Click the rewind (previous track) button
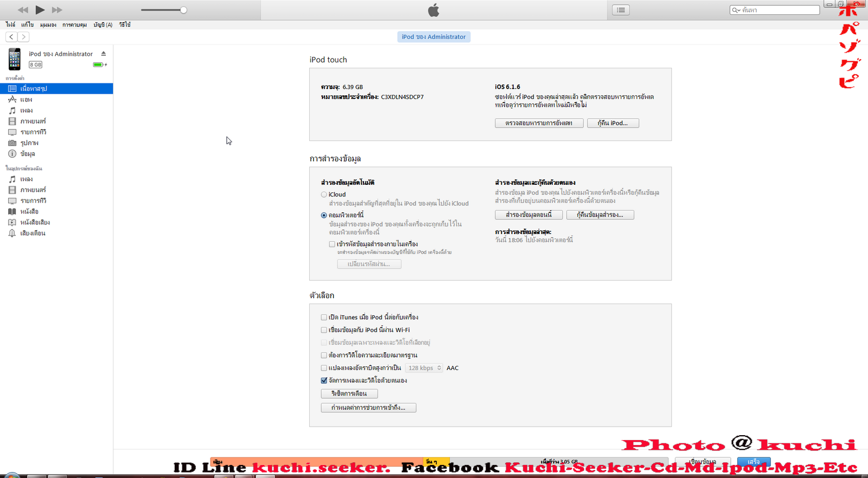Screen dimensions: 868x478 point(23,10)
